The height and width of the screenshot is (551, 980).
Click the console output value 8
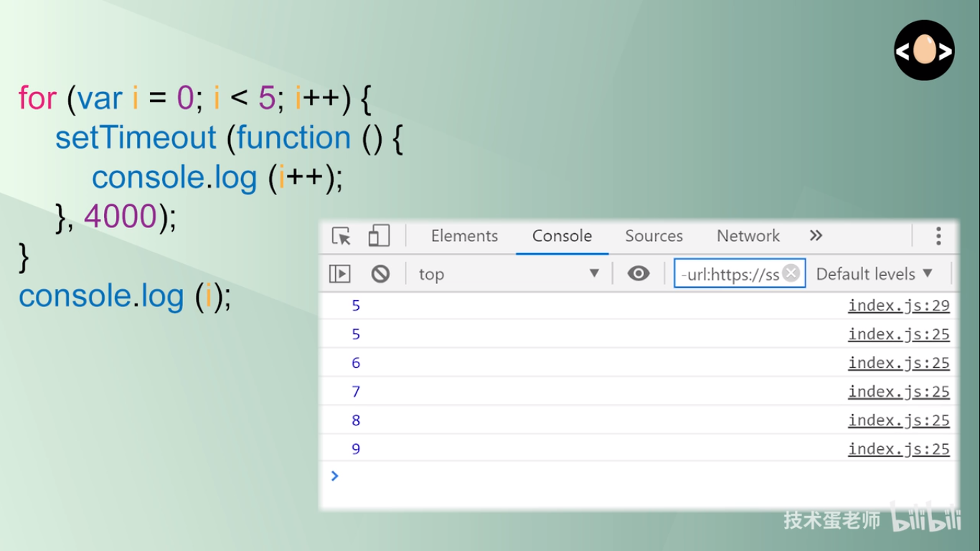coord(356,420)
